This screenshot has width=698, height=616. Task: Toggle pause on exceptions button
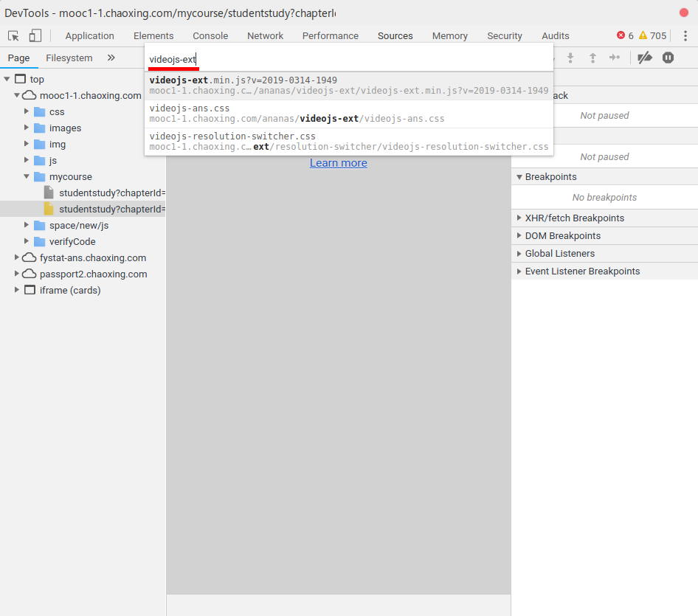[x=668, y=58]
